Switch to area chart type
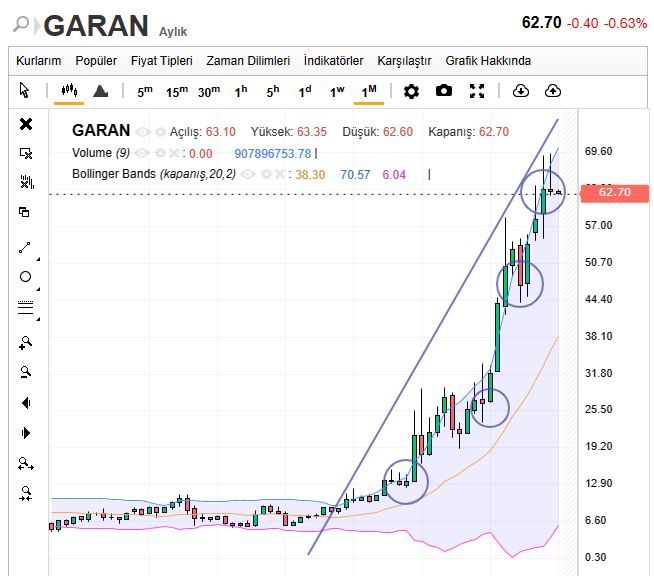Viewport: 654px width, 576px height. 101,91
